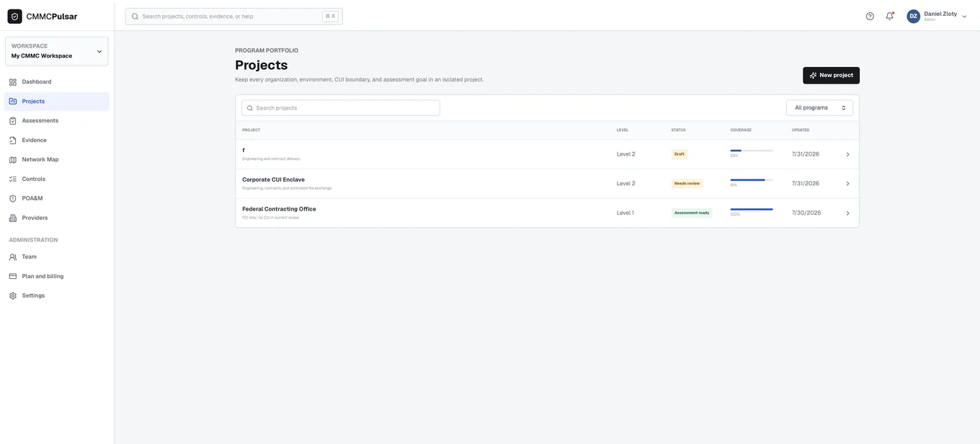
Task: Open the POA&M page link
Action: point(57,199)
